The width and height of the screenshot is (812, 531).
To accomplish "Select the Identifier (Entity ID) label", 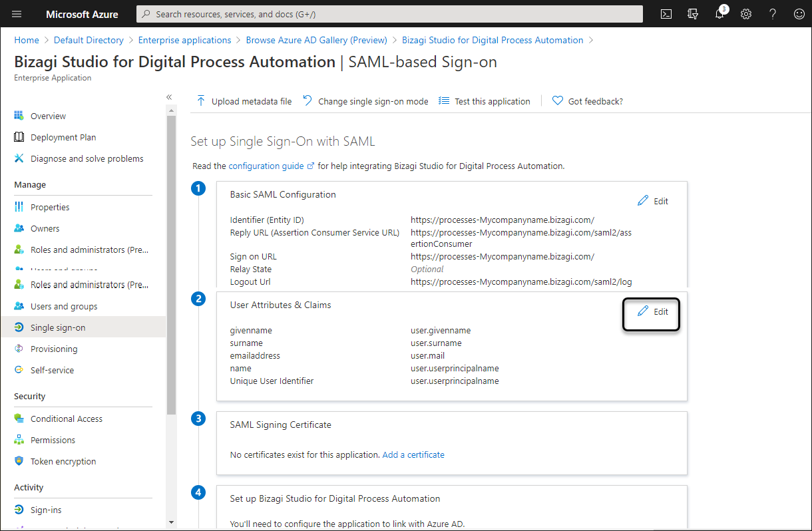I will [267, 220].
